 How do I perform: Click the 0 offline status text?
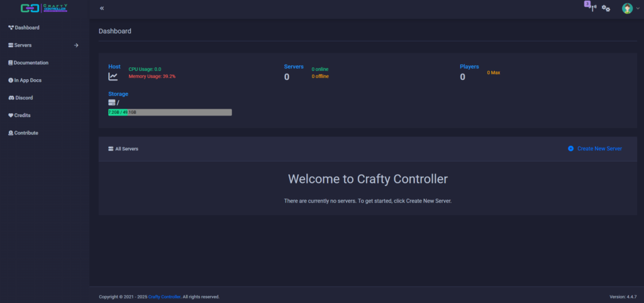320,76
